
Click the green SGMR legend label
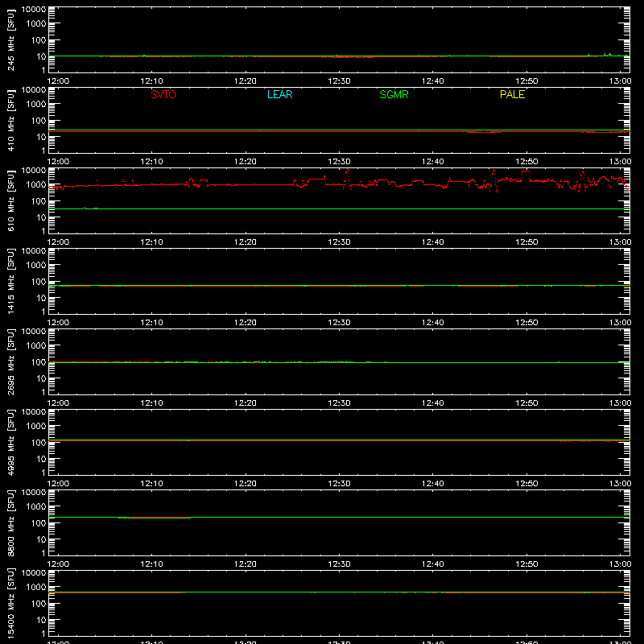[x=394, y=94]
